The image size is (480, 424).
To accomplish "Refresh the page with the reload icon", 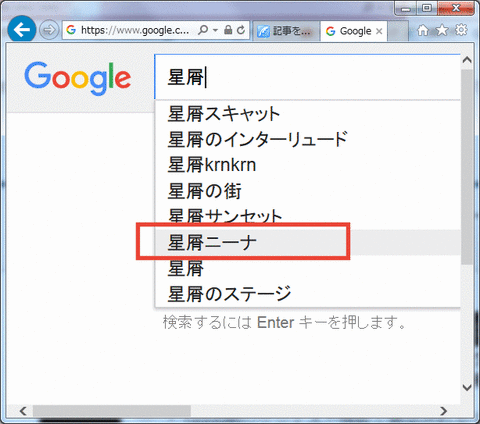I will (241, 30).
